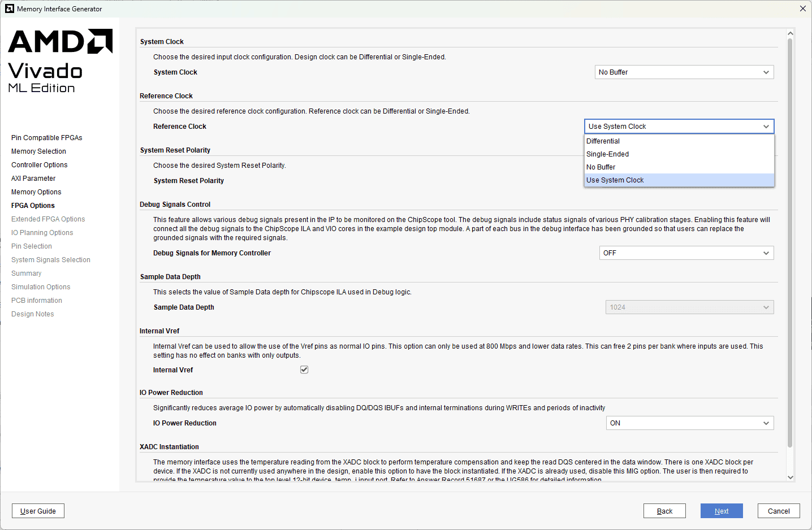Expand the IO Power Reduction dropdown
This screenshot has width=812, height=530.
click(689, 423)
